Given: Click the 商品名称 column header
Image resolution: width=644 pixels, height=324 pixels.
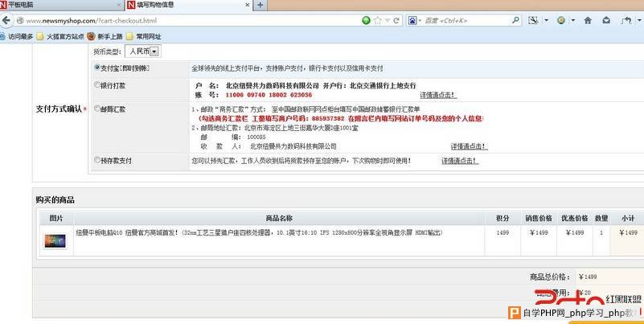Looking at the screenshot, I should [x=279, y=218].
